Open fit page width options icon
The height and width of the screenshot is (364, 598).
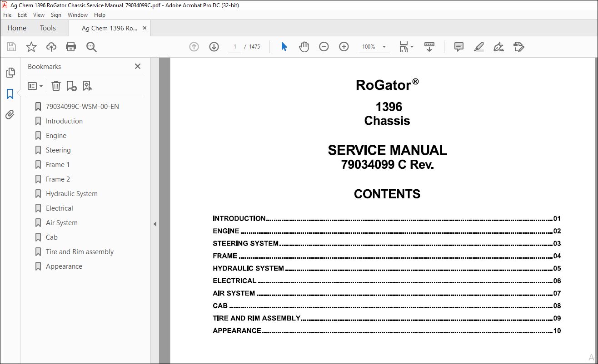(406, 47)
